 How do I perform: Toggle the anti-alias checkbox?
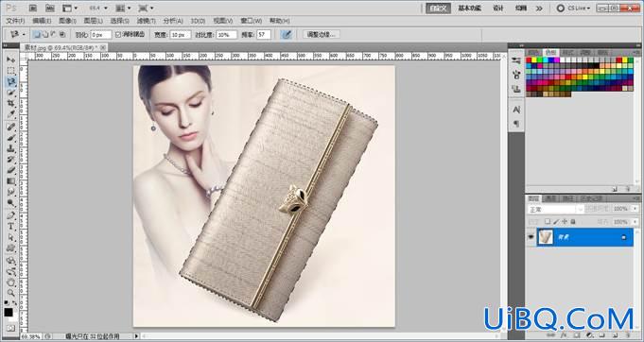(x=118, y=35)
